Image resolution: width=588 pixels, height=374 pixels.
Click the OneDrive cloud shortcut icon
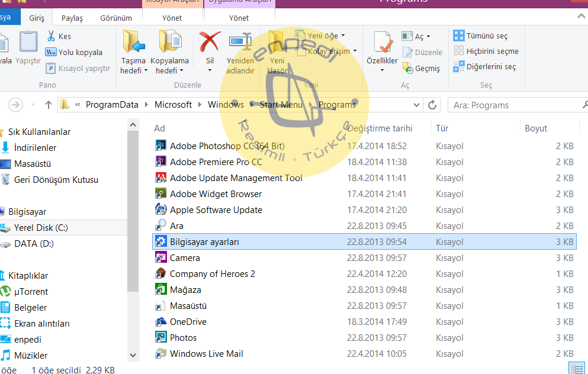click(x=160, y=321)
